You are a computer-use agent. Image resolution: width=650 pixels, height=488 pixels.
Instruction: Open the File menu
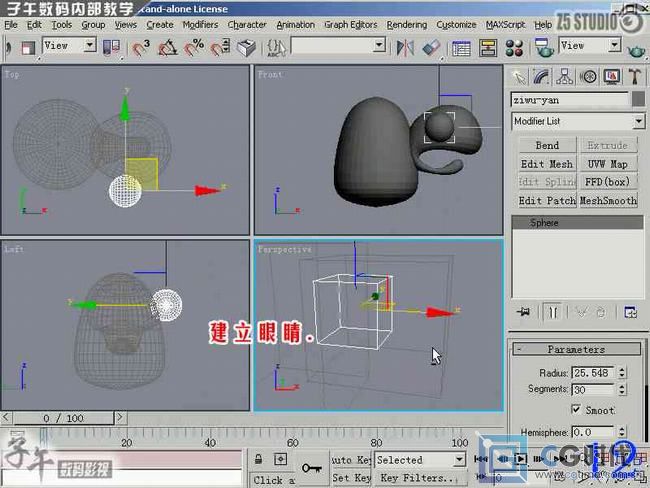[x=11, y=25]
